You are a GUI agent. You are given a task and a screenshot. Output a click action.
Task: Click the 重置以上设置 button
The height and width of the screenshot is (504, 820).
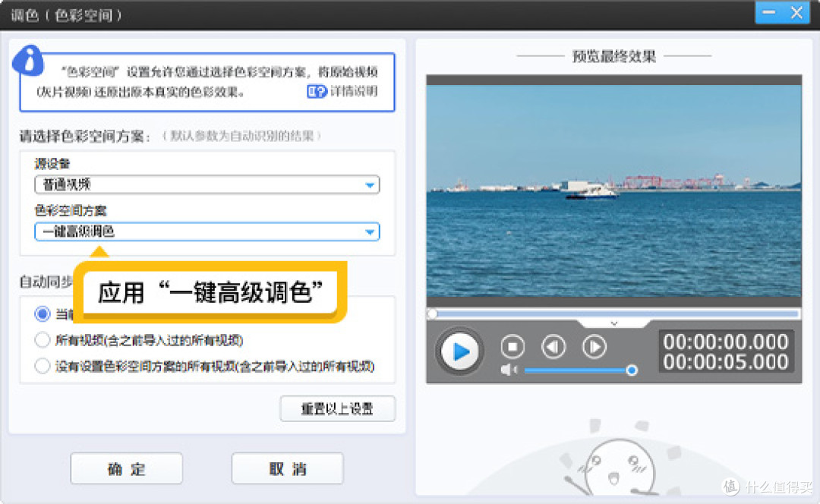point(338,408)
